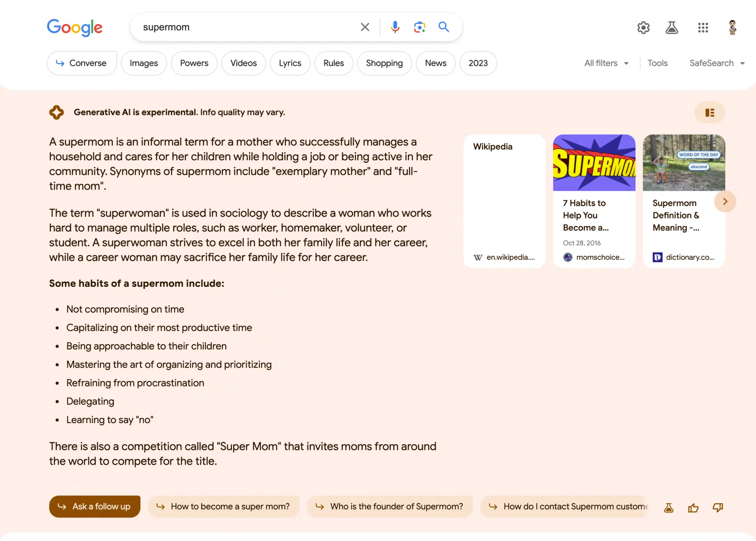This screenshot has height=541, width=756.
Task: Switch to the News tab
Action: (x=435, y=63)
